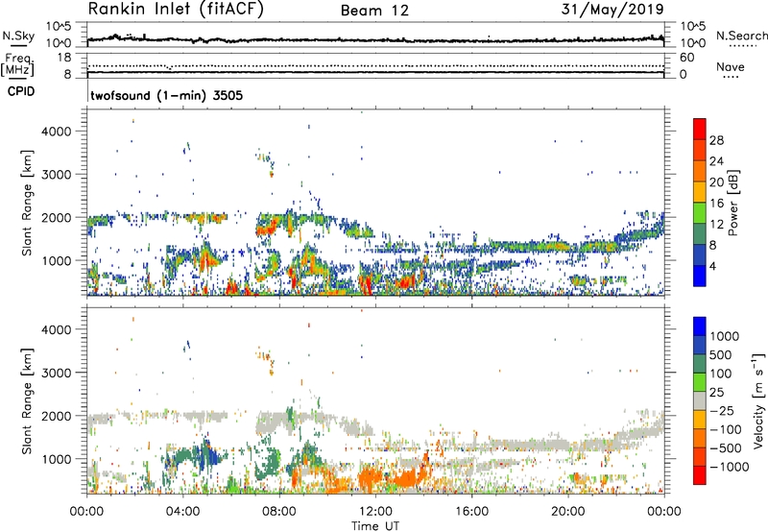768x532 pixels.
Task: Click the '16:00' time tick label
Action: (471, 512)
